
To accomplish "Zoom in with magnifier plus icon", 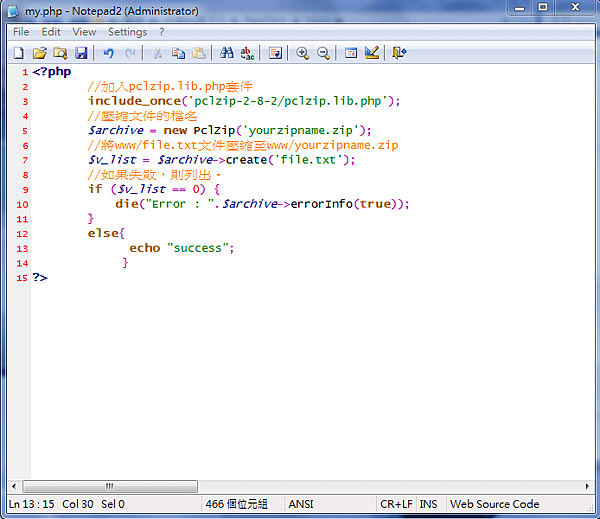I will [303, 53].
